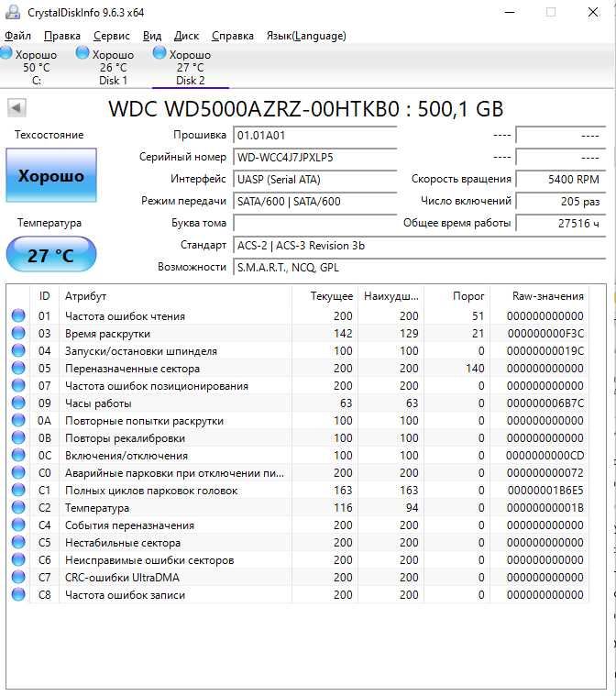The height and width of the screenshot is (696, 616).
Task: Click the Наихудш... column header
Action: [391, 296]
